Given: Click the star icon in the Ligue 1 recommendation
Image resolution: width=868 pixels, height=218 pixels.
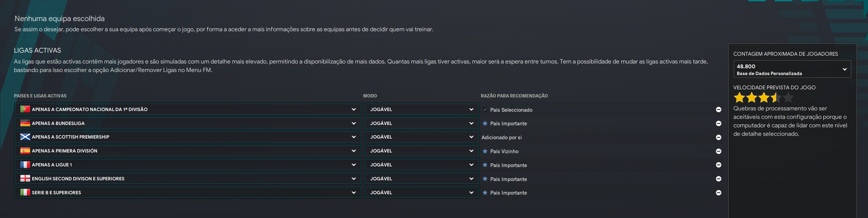Looking at the screenshot, I should tap(485, 165).
